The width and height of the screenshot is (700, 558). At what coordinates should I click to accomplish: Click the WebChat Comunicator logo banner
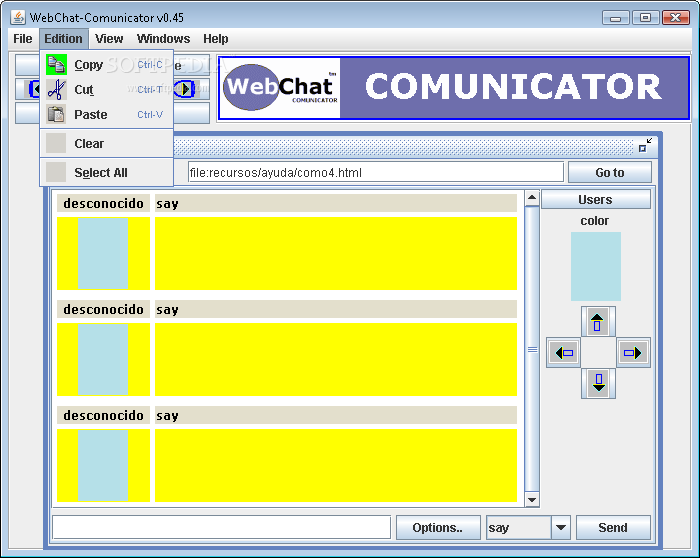454,87
